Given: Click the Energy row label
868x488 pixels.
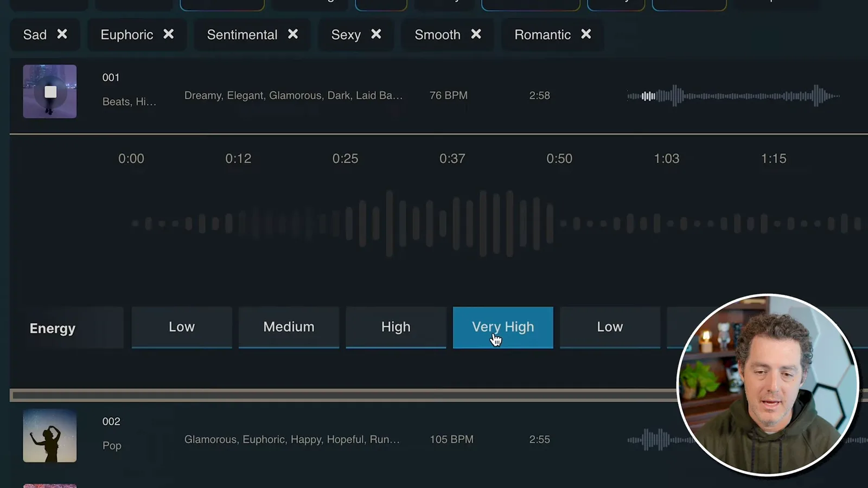Looking at the screenshot, I should (x=53, y=328).
